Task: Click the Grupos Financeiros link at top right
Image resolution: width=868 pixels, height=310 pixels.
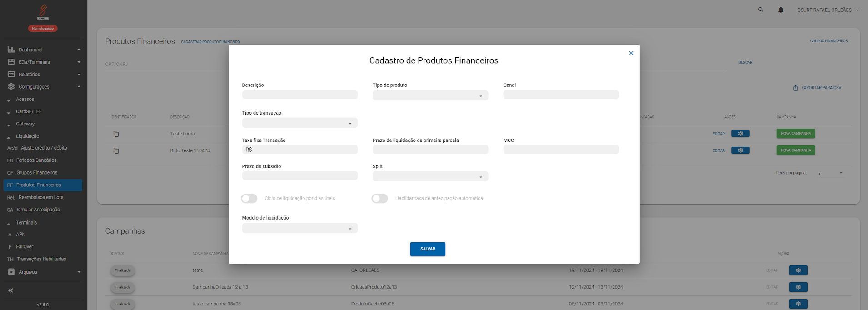Action: (x=828, y=41)
